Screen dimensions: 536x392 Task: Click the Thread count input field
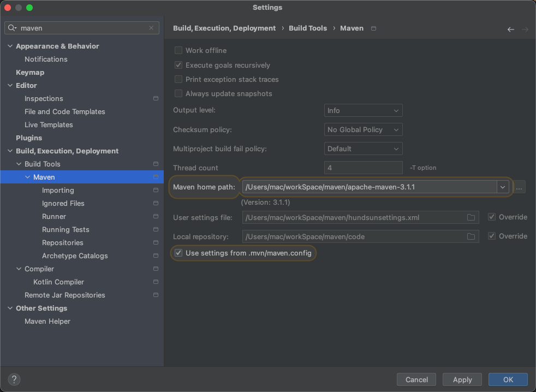tap(363, 168)
